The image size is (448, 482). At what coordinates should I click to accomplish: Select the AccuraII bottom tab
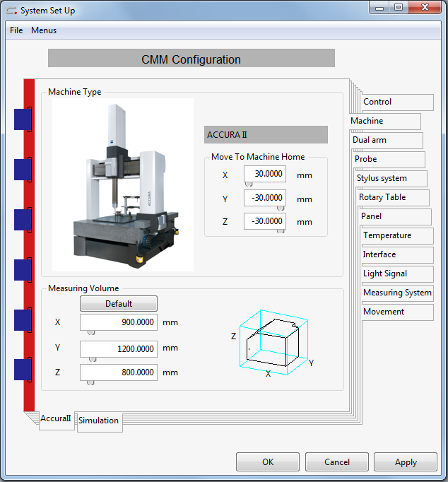pos(57,419)
